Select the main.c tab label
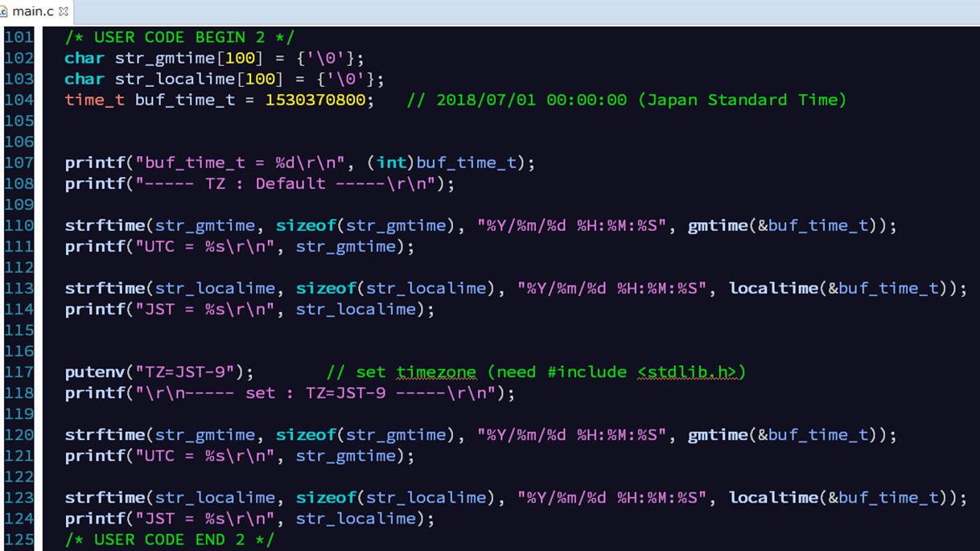This screenshot has height=551, width=980. coord(33,11)
